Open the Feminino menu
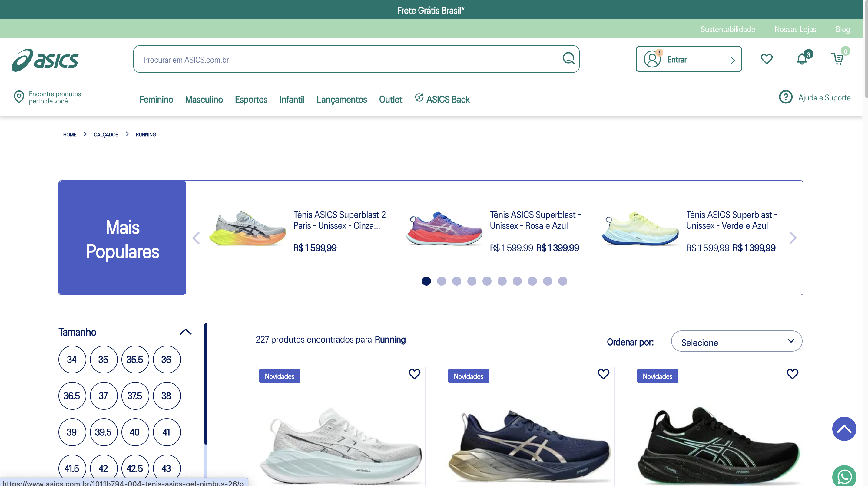 [156, 99]
